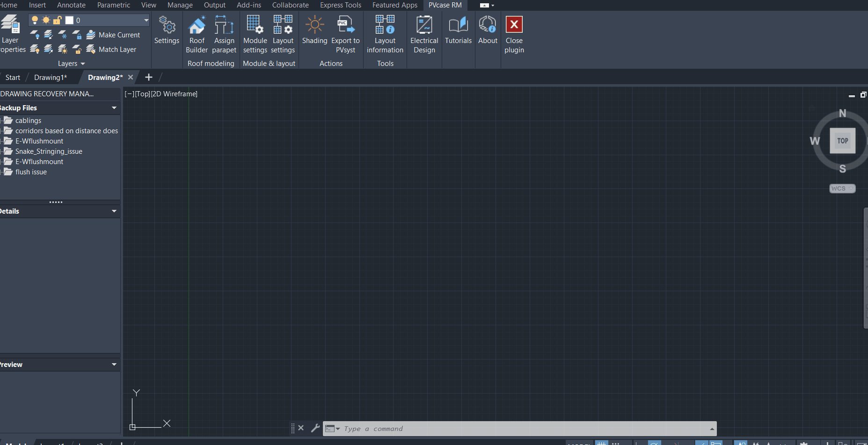868x445 pixels.
Task: Click the new drawing plus tab button
Action: [149, 77]
